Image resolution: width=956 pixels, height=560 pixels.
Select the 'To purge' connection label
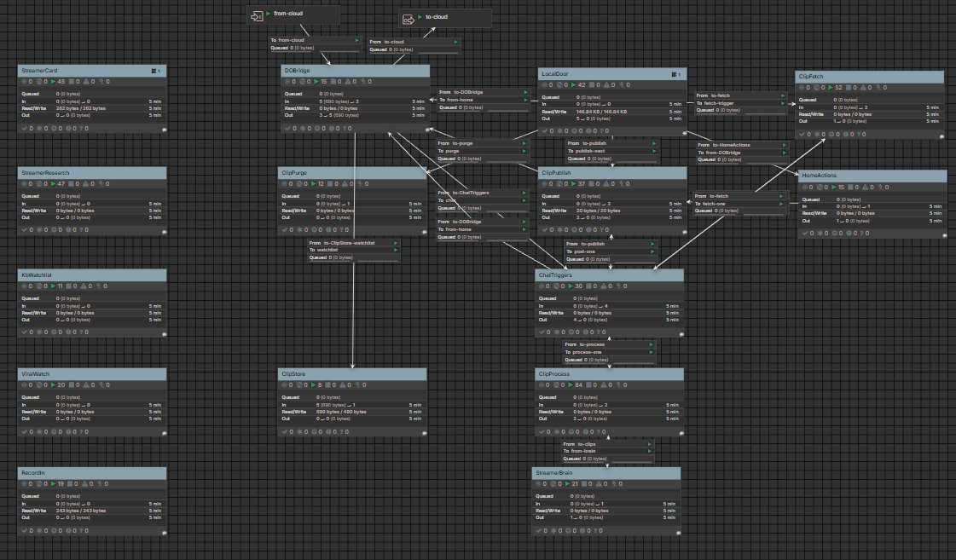point(449,151)
